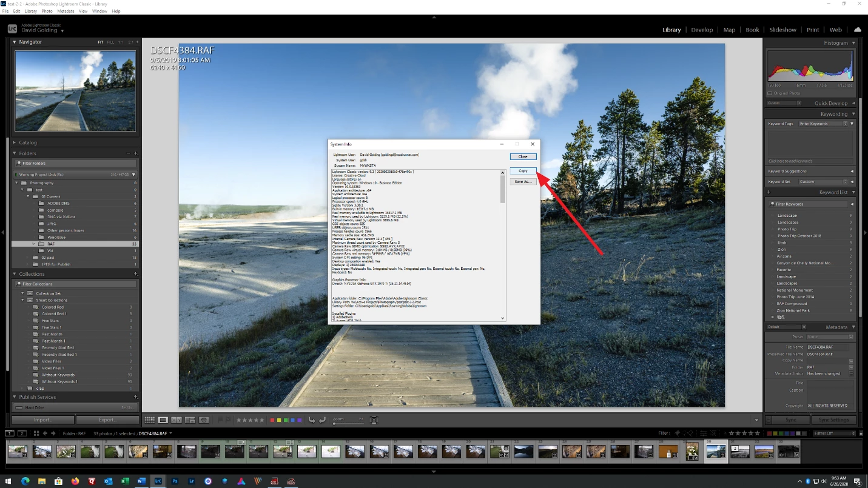Open Filters Off dropdown in filmstrip
This screenshot has height=488, width=868.
(x=834, y=433)
